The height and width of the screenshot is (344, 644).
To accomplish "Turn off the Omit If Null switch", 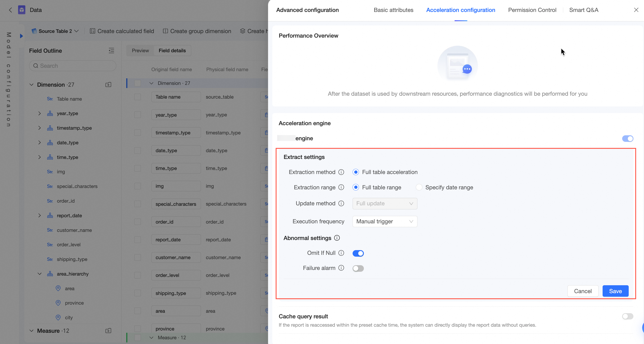I will (358, 253).
